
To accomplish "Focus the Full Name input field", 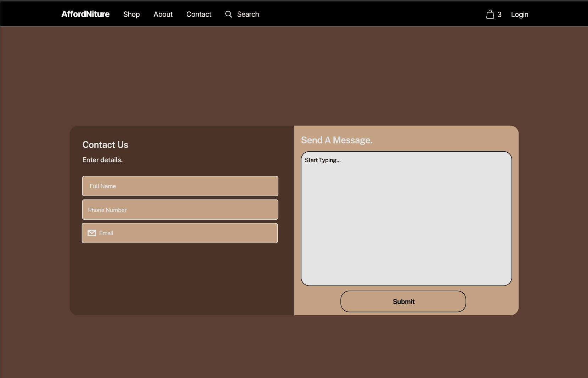I will 180,186.
